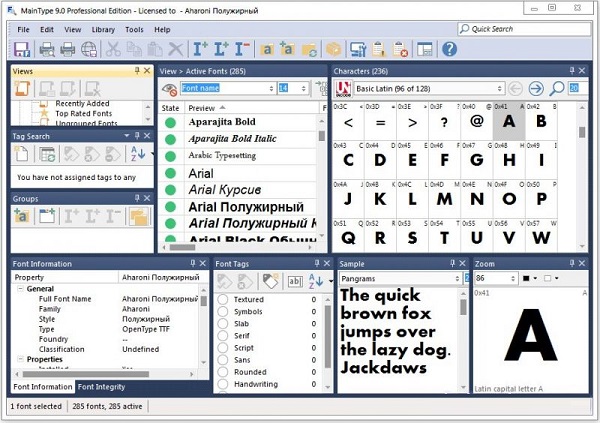Click the layout panels toolbar icon
The height and width of the screenshot is (423, 600).
[425, 49]
